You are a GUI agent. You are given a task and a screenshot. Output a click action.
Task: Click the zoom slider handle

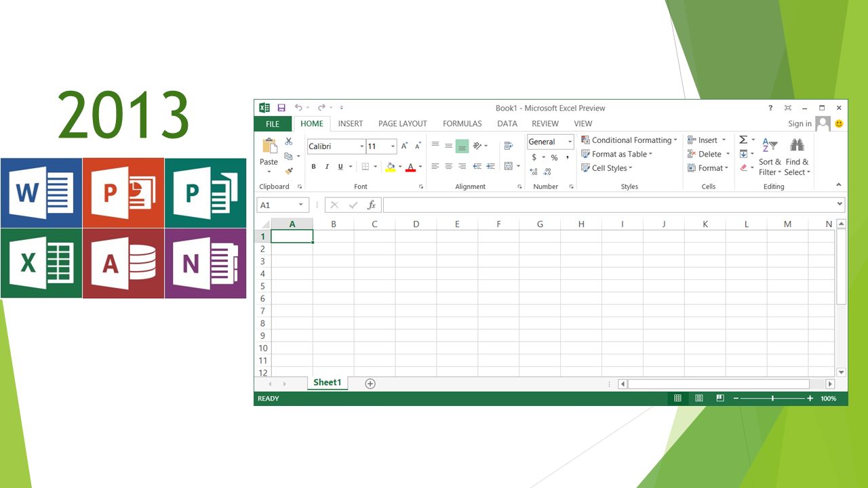tap(772, 399)
